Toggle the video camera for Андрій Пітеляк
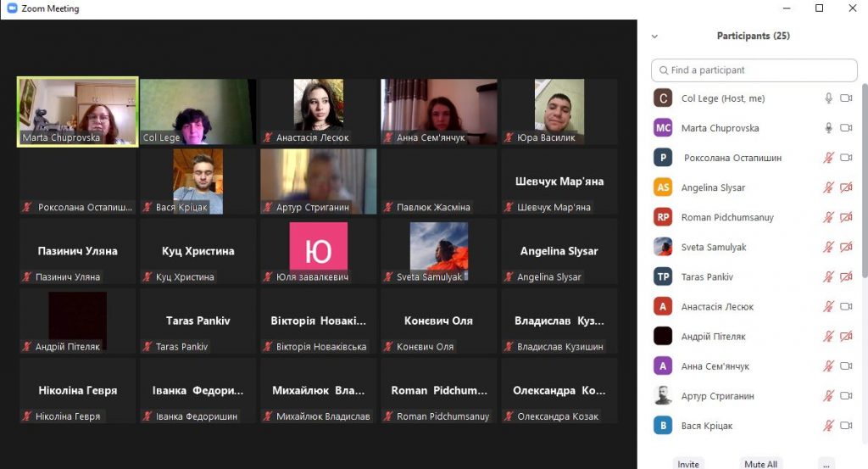 click(845, 337)
